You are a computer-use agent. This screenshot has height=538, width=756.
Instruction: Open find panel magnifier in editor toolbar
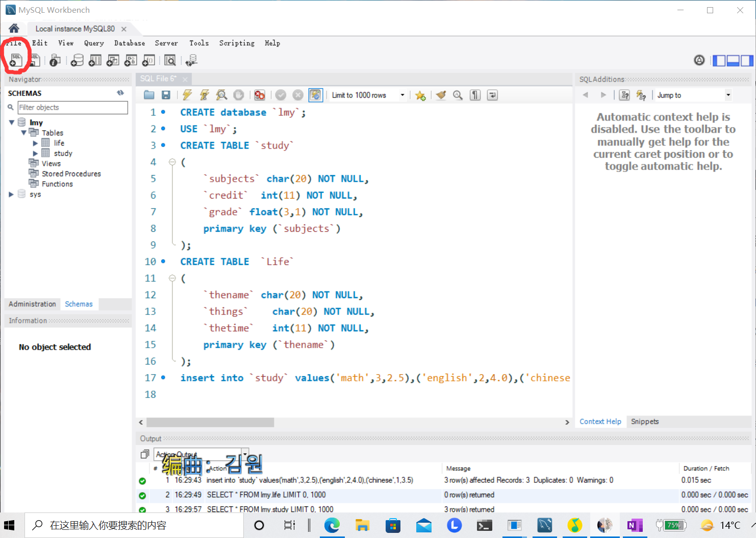tap(458, 95)
